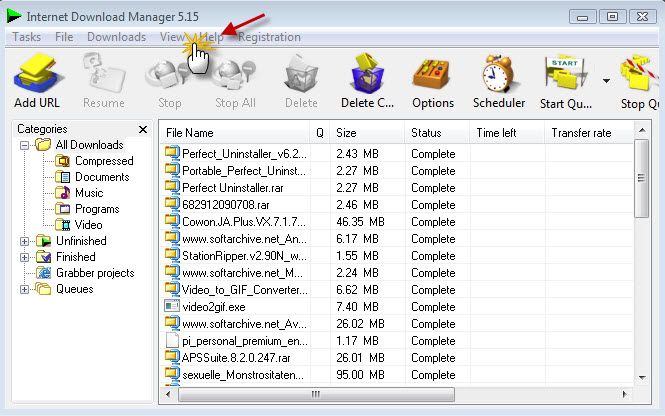665x416 pixels.
Task: Select the Video category folder
Action: coord(88,225)
